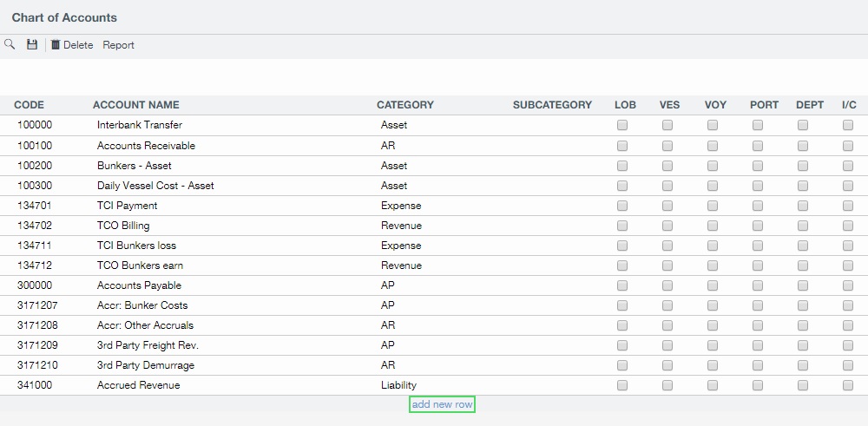Click the save floppy disk icon
This screenshot has width=868, height=426.
tap(32, 44)
